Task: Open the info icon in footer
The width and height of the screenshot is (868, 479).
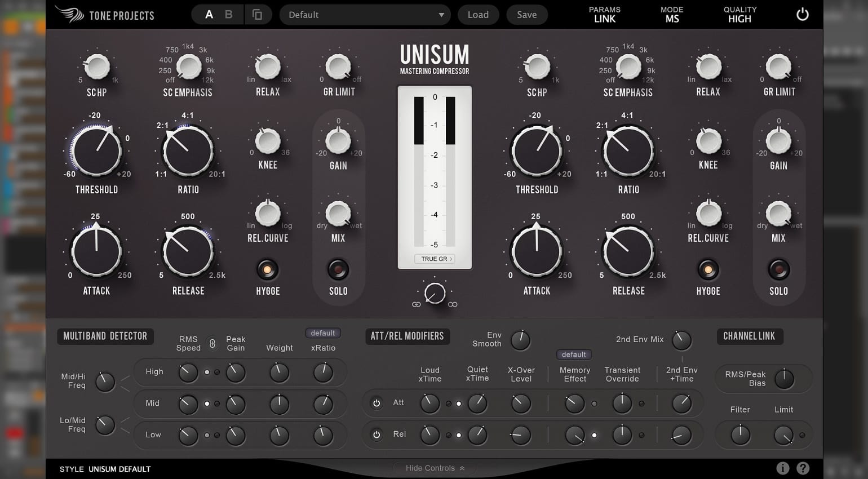Action: [782, 468]
